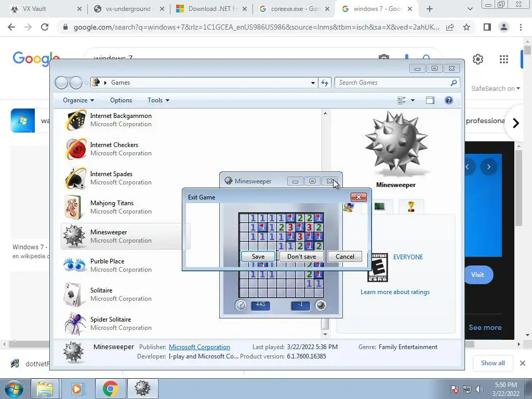Open change view dropdown arrow
Image resolution: width=532 pixels, height=399 pixels.
click(x=413, y=100)
